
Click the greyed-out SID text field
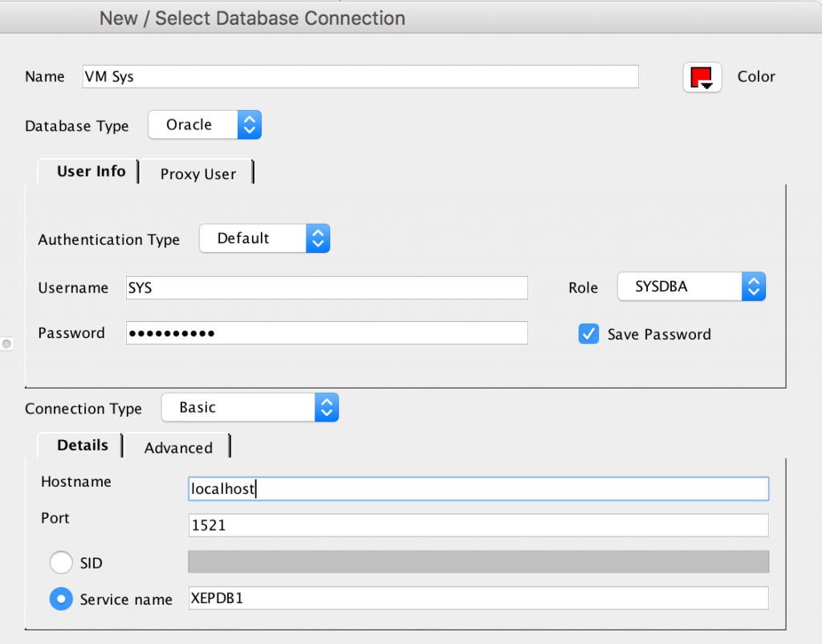478,562
